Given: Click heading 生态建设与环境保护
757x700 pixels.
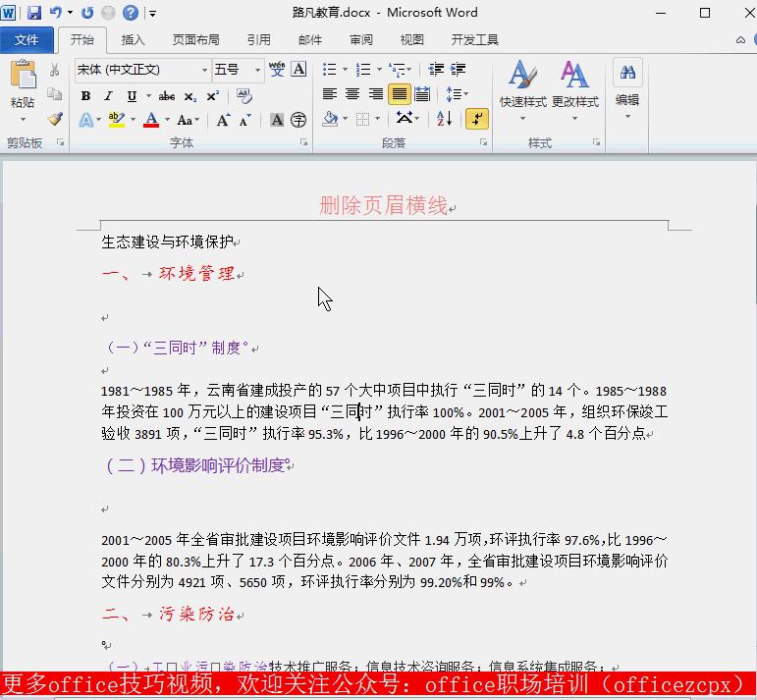Looking at the screenshot, I should (168, 242).
